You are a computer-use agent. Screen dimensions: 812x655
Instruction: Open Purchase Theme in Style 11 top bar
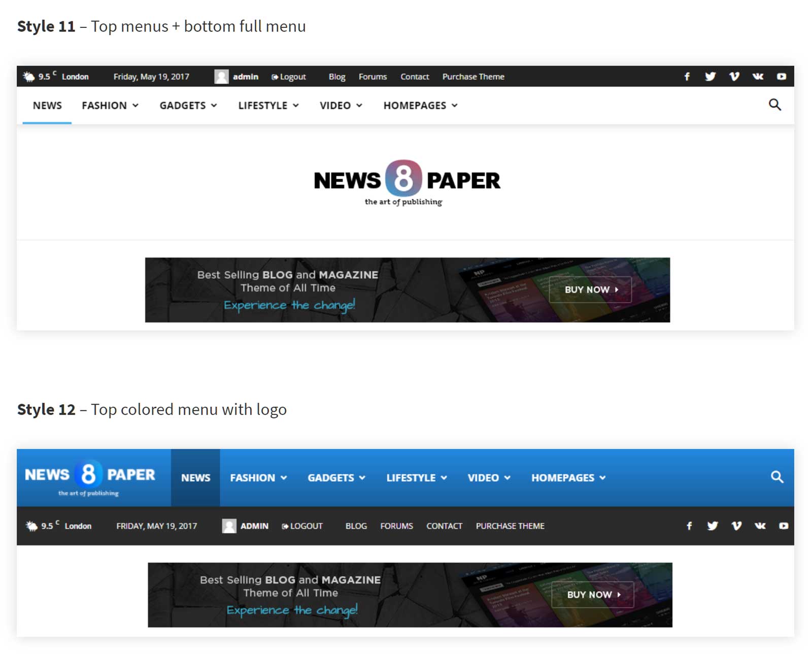(x=473, y=77)
